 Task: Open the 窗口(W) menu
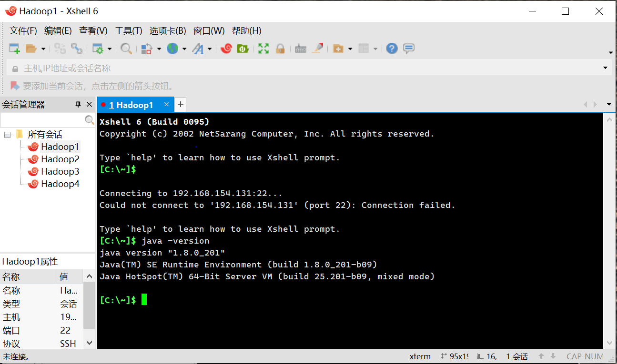pyautogui.click(x=209, y=31)
